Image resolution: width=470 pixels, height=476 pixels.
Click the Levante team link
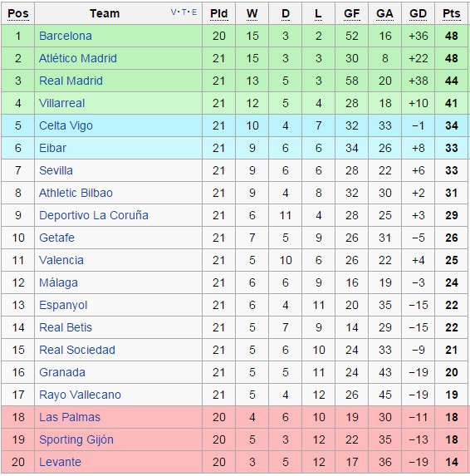60,463
